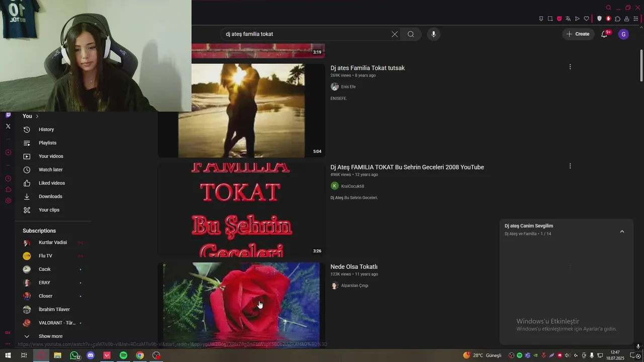The width and height of the screenshot is (644, 362).
Task: Click the send flow arrow icon
Action: click(577, 19)
